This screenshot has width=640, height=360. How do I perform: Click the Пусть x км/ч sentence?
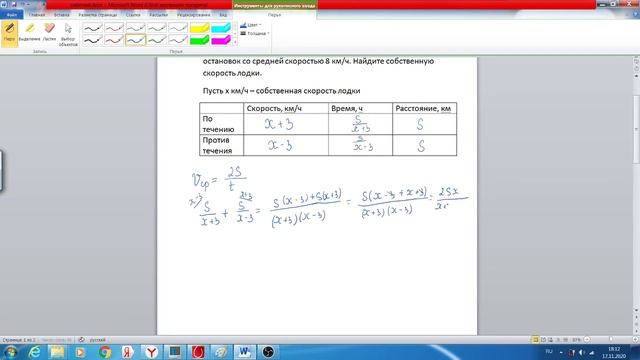281,91
